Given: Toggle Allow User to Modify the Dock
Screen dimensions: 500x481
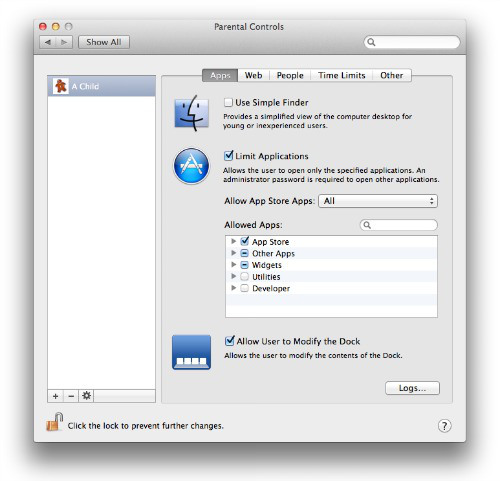Looking at the screenshot, I should [229, 341].
